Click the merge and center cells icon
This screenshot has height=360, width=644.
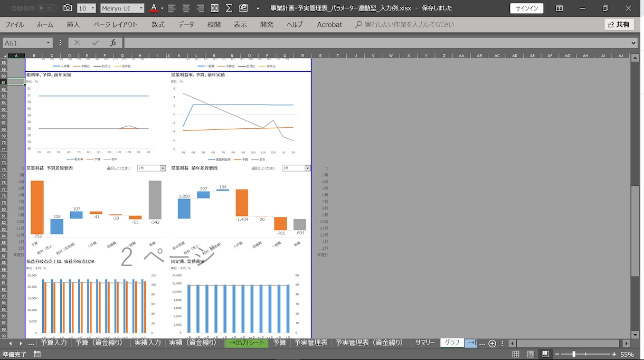click(x=214, y=8)
